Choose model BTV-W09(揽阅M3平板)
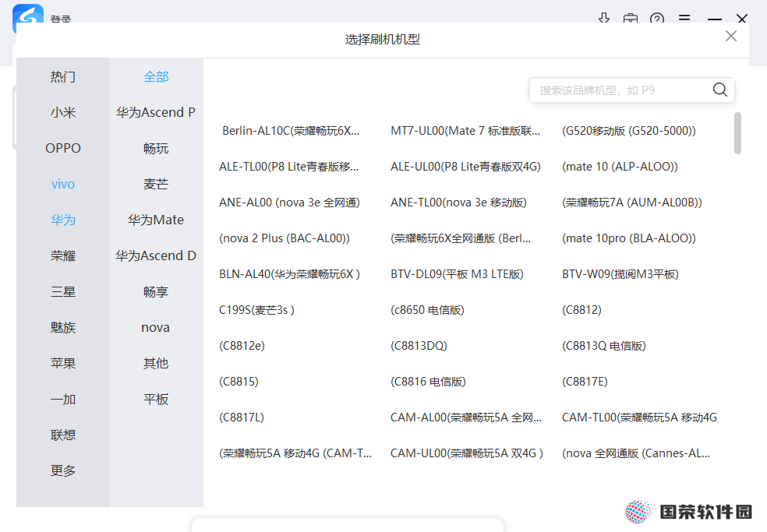This screenshot has height=532, width=767. pos(620,274)
